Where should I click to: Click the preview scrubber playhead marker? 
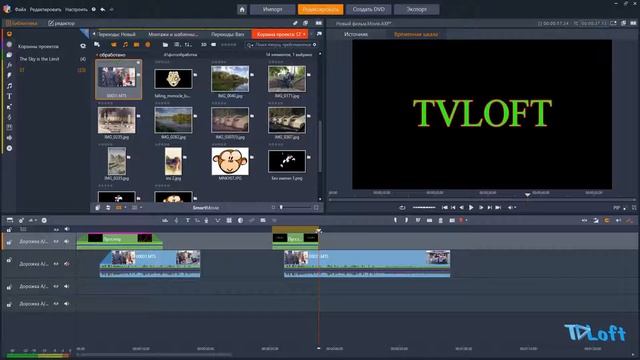[x=527, y=195]
